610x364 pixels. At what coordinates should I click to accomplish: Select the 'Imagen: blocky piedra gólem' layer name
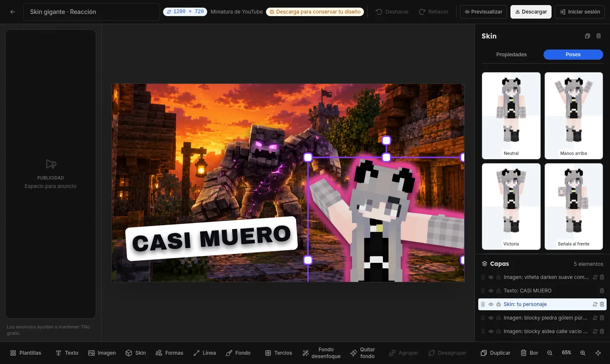coord(545,318)
